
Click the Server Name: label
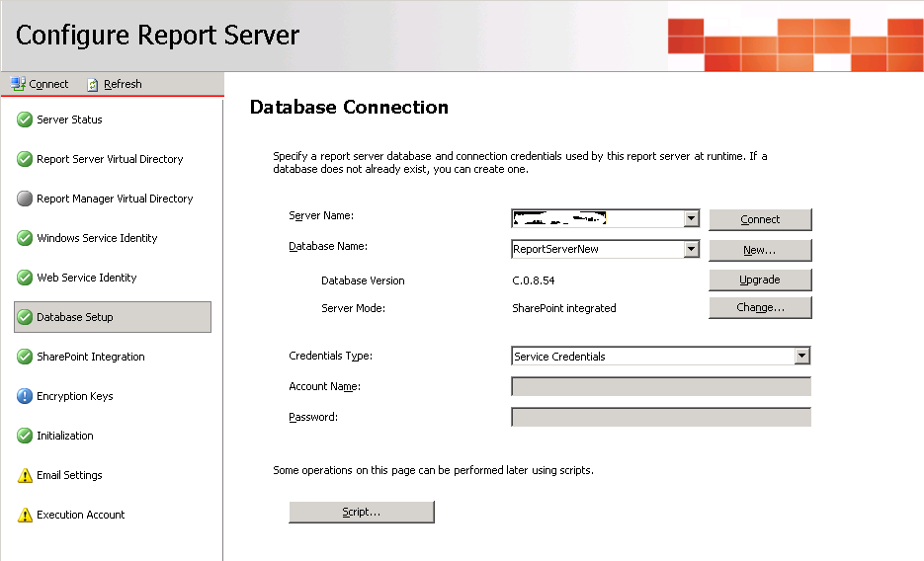tap(321, 215)
